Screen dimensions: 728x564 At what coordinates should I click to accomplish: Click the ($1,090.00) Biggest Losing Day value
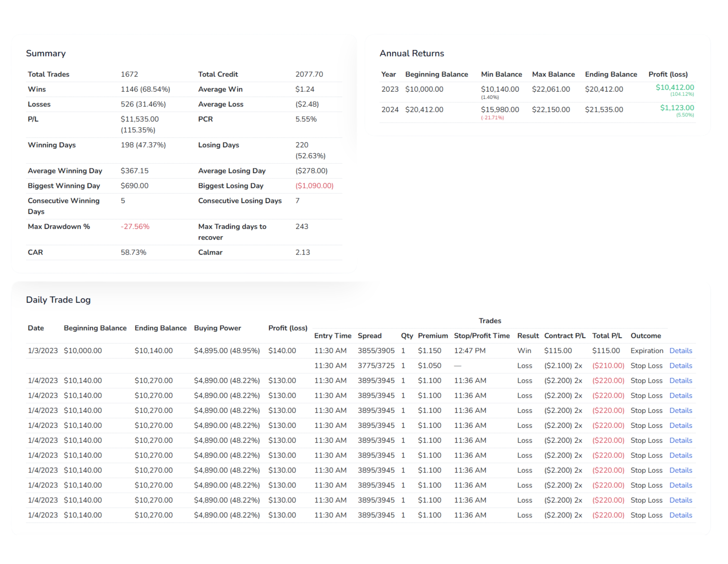314,186
